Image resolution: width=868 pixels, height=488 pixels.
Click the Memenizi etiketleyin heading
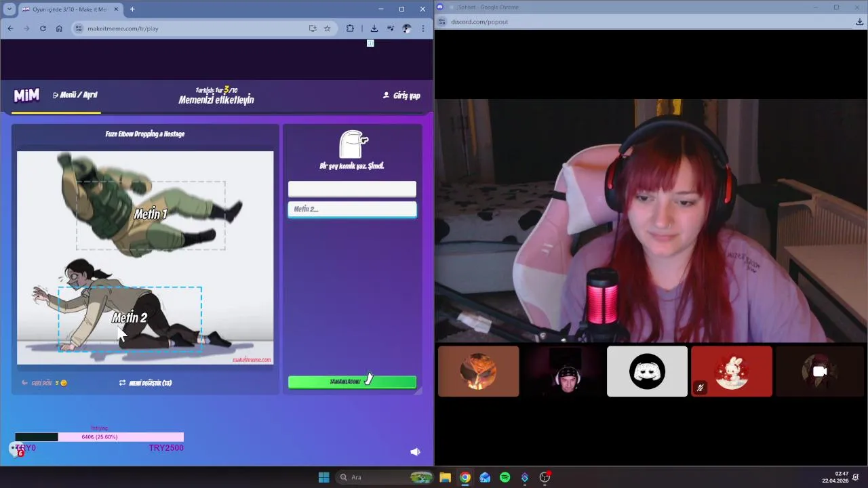point(216,100)
